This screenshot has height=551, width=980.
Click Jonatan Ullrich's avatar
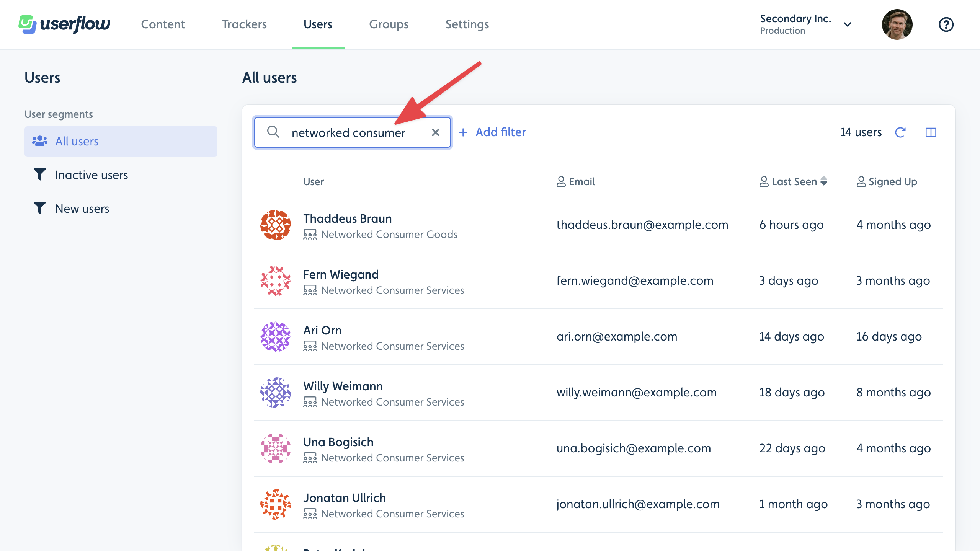coord(276,504)
